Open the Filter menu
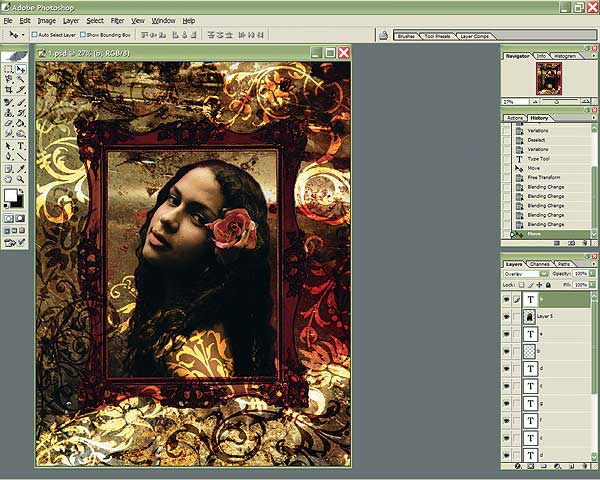The image size is (600, 480). tap(118, 20)
